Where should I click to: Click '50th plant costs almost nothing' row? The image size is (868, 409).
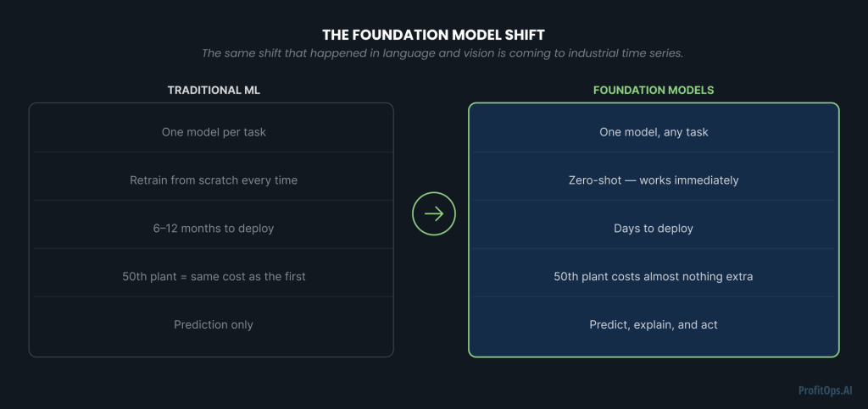point(654,277)
